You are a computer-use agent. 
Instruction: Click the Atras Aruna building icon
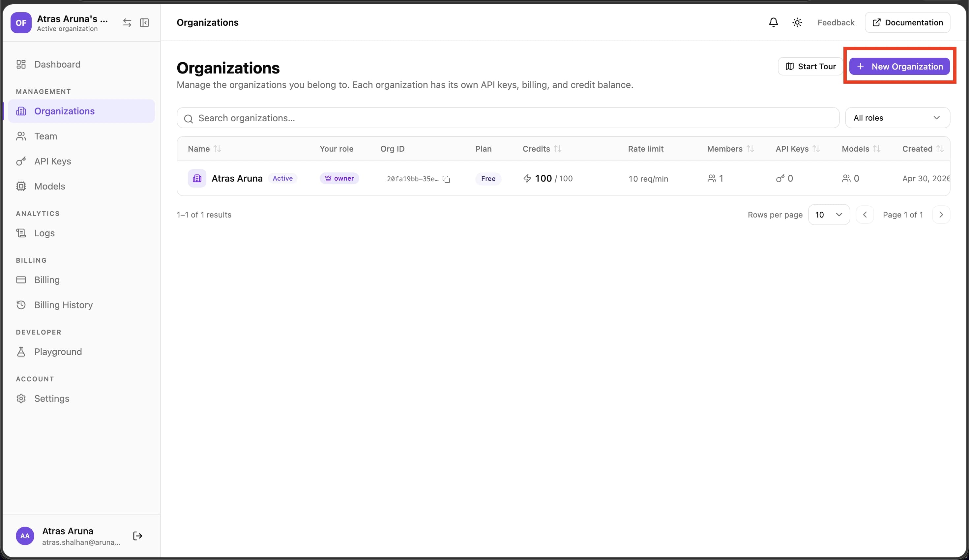[x=197, y=178]
